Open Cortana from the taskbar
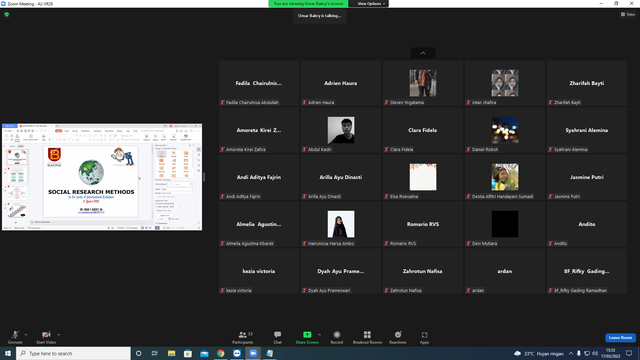Image resolution: width=640 pixels, height=360 pixels. (139, 353)
